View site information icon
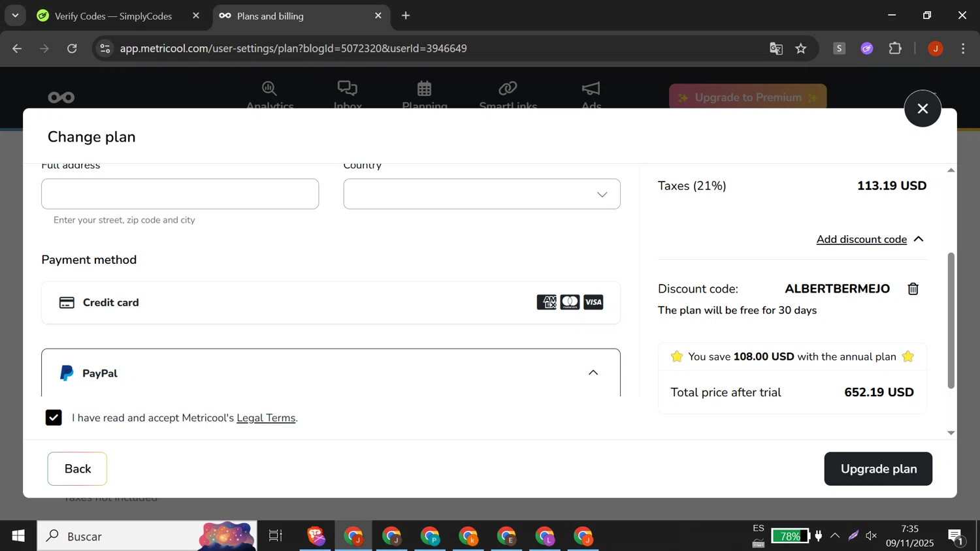 (x=105, y=48)
